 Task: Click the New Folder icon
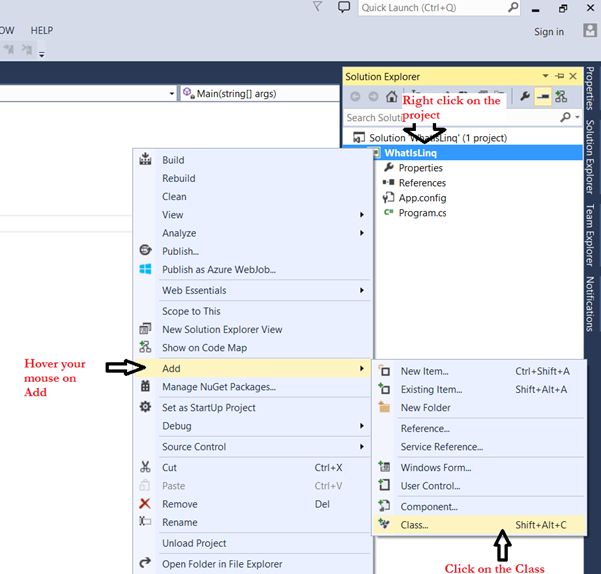click(x=384, y=407)
